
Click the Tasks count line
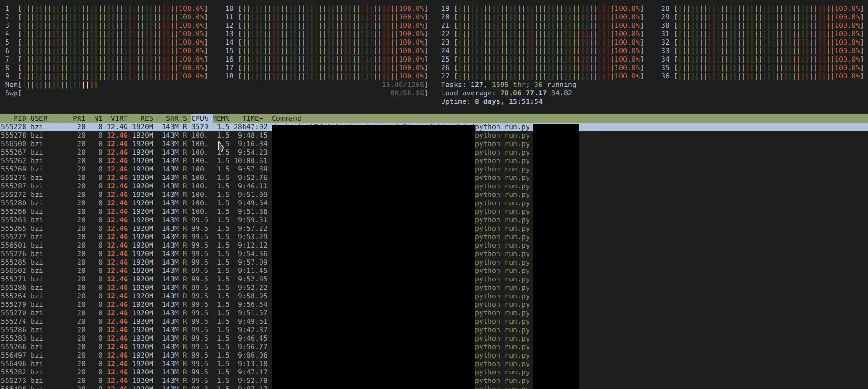(508, 85)
